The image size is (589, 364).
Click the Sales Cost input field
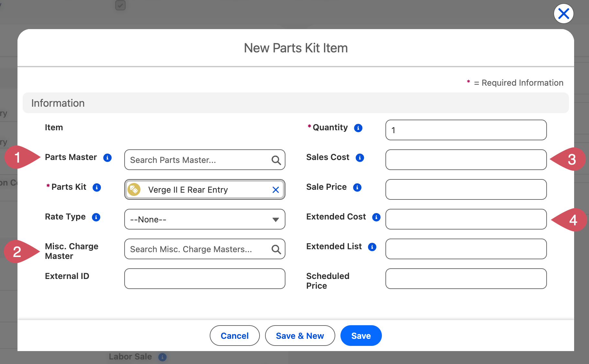tap(466, 160)
